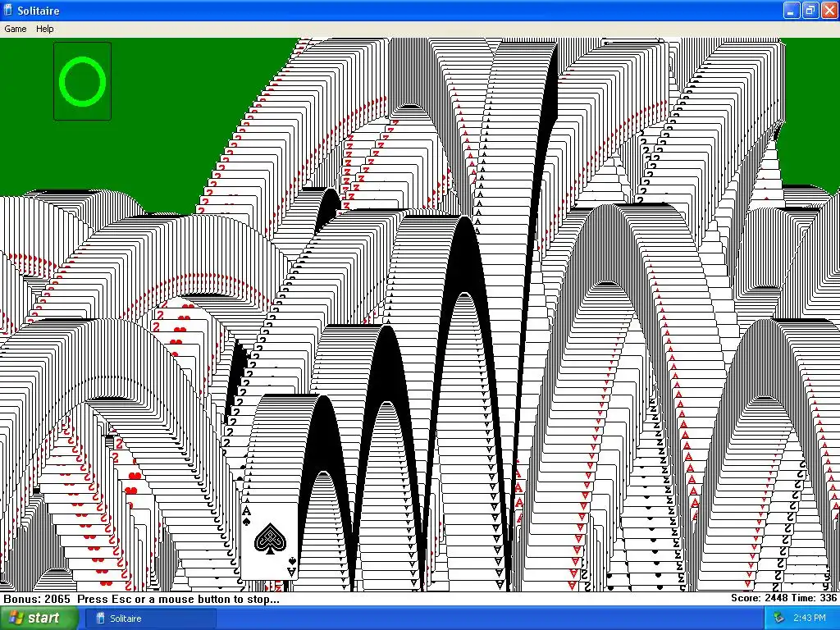Viewport: 840px width, 630px height.
Task: Open the Help menu
Action: pos(44,29)
